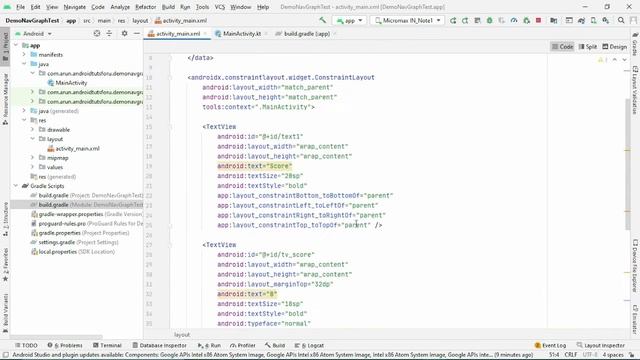Select the MainActivity.kt editor tab
This screenshot has width=640, height=360.
[242, 34]
